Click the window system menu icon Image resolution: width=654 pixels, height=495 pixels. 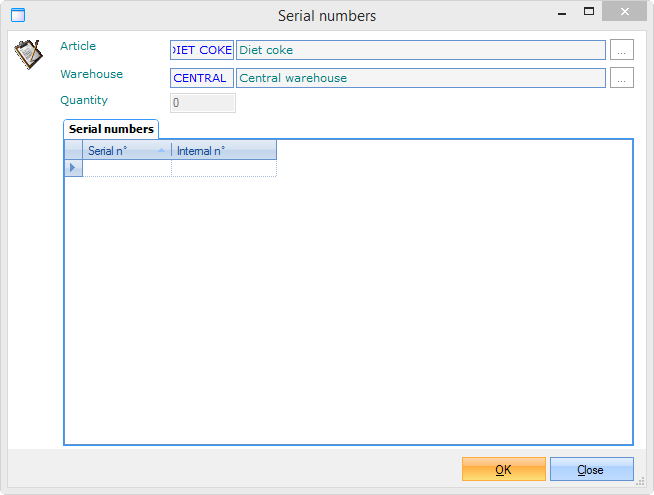17,15
